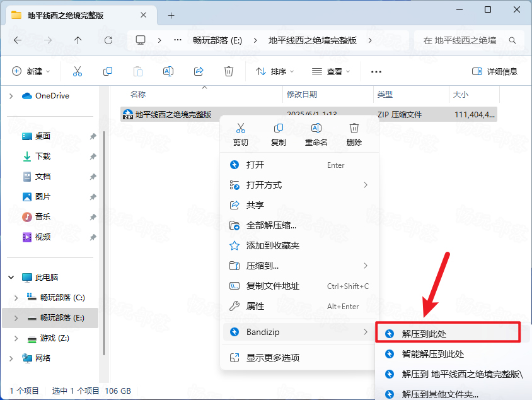Click the Cut icon in the toolbar
Viewport: 532px width, 400px height.
click(78, 71)
